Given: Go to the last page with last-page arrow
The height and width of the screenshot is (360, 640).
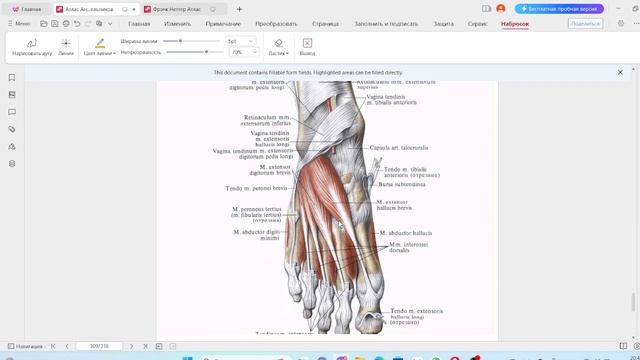Looking at the screenshot, I should (145, 346).
